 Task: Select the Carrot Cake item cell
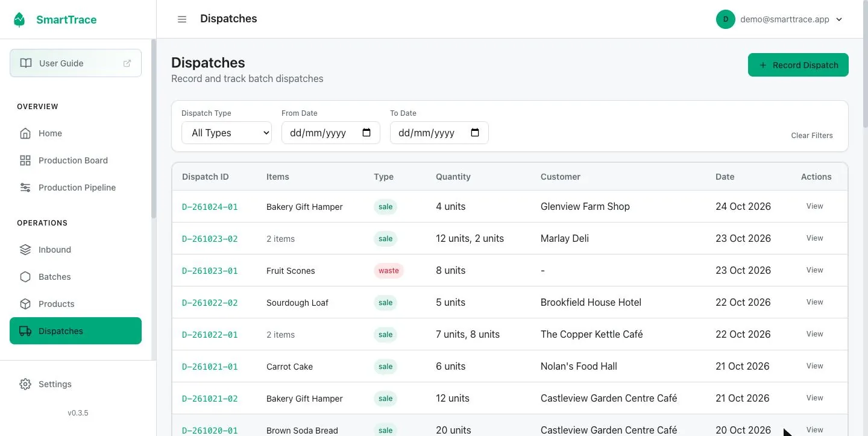click(289, 367)
